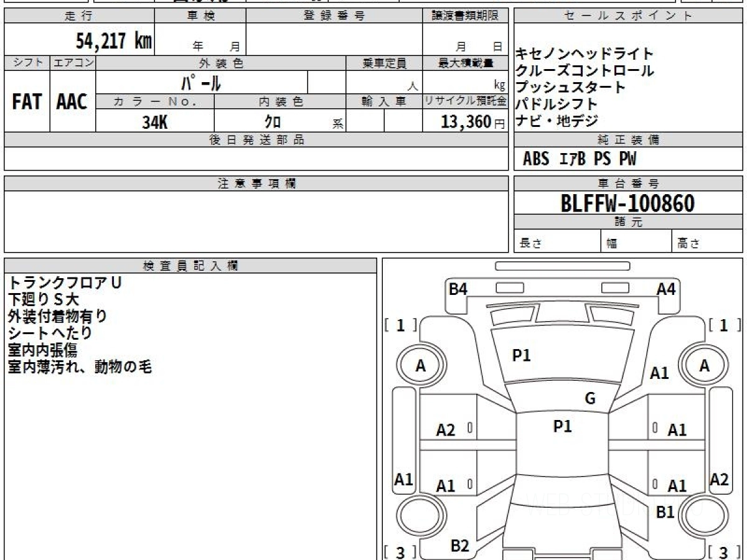Select the 外装色 header

point(221,63)
